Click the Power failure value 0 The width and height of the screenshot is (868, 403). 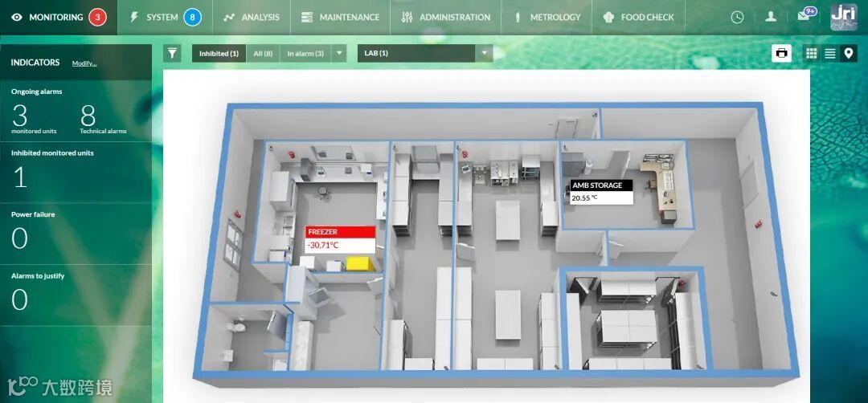click(19, 238)
